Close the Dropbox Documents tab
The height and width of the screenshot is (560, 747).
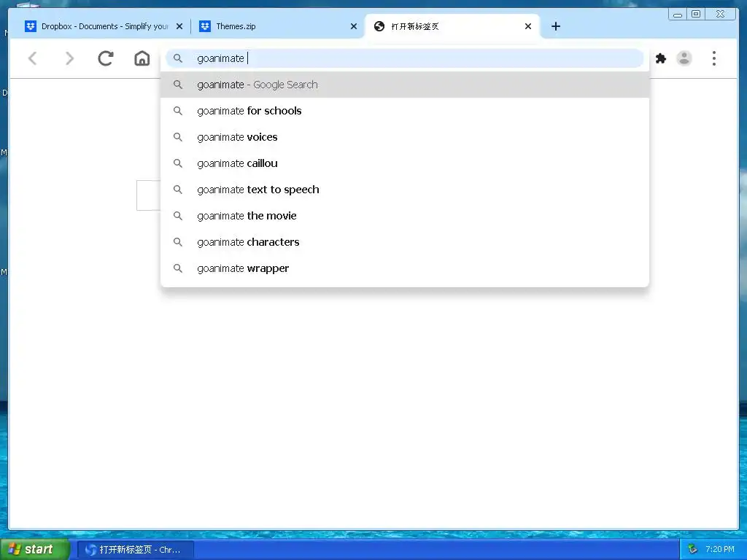click(179, 26)
